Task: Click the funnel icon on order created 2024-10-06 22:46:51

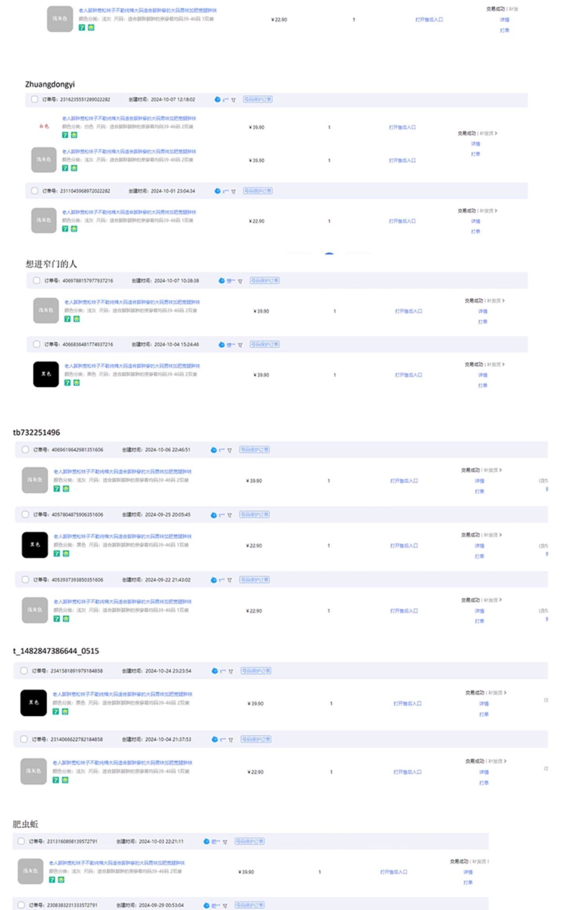Action: coord(230,450)
